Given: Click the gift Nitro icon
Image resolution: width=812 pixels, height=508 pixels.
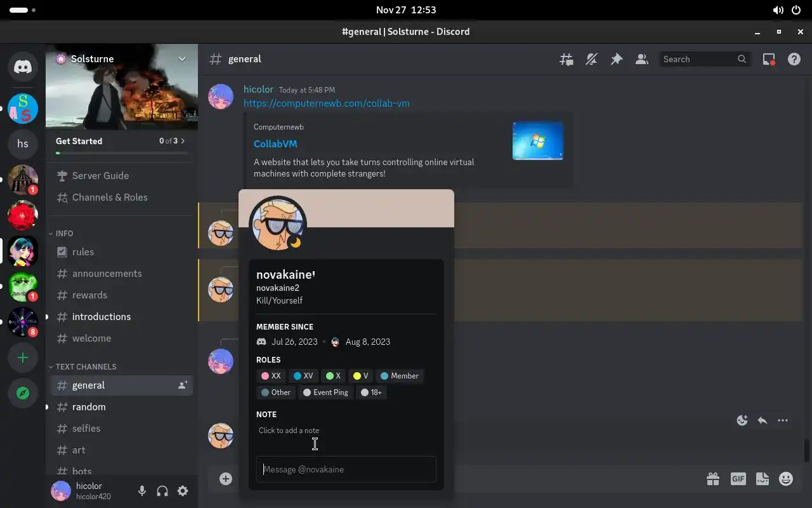Looking at the screenshot, I should [713, 479].
